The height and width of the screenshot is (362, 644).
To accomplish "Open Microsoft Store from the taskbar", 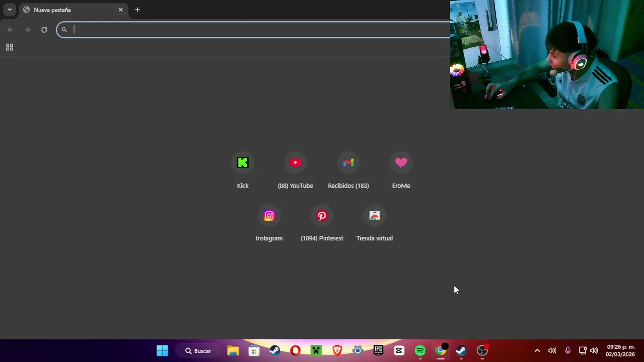I will pyautogui.click(x=254, y=351).
